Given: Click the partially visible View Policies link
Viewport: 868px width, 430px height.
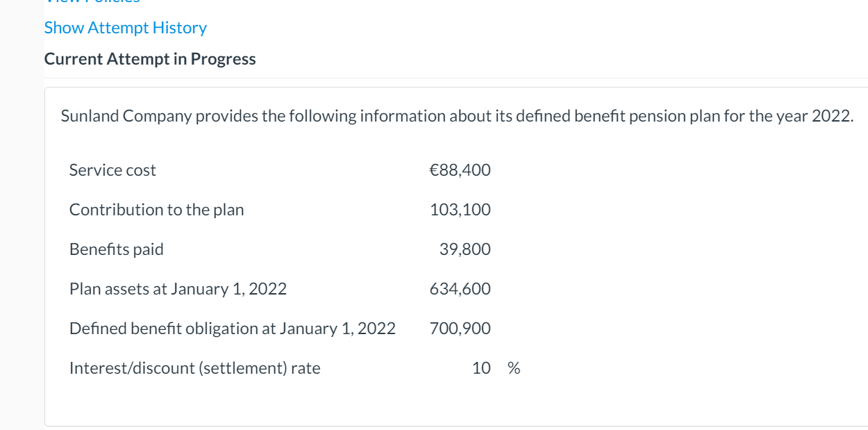Looking at the screenshot, I should 92,2.
